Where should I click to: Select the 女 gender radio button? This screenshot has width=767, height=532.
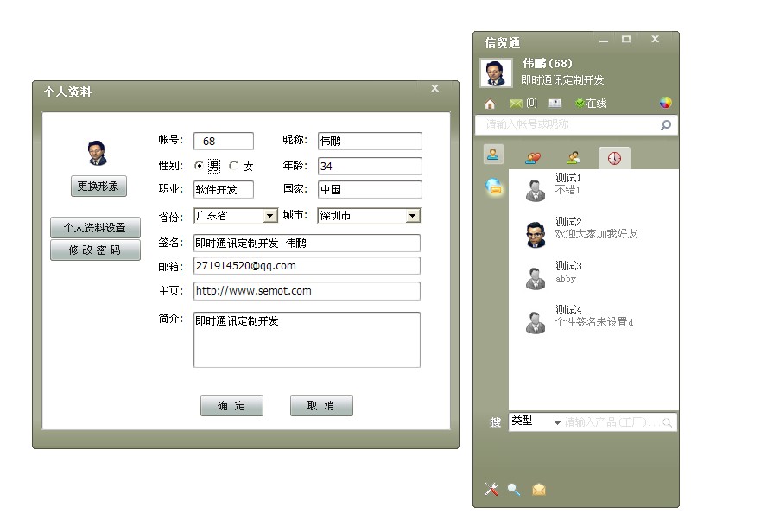coord(234,166)
